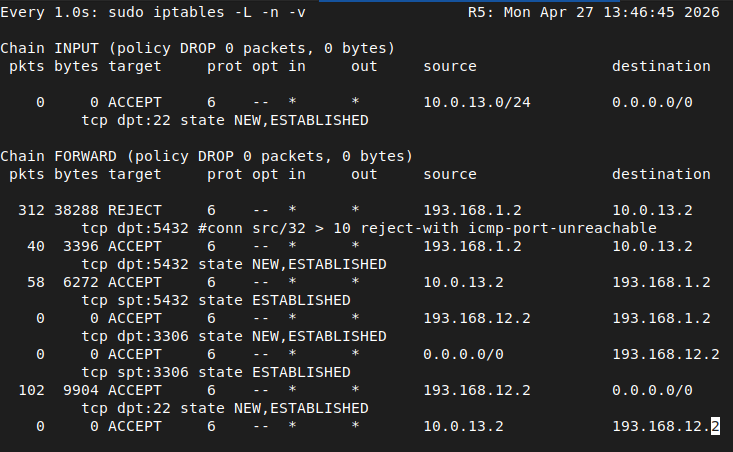Click the 'source' column header in FORWARD chain
733x452 pixels.
(x=450, y=174)
